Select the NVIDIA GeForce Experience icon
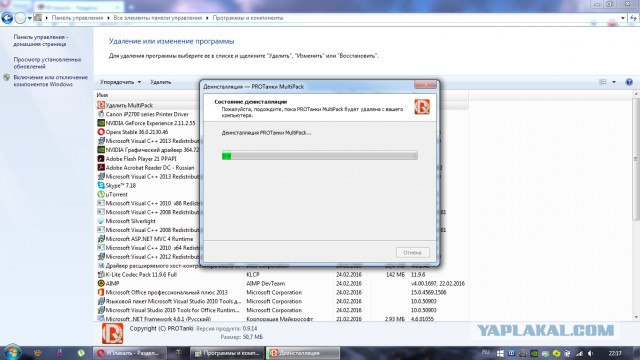 (101, 123)
